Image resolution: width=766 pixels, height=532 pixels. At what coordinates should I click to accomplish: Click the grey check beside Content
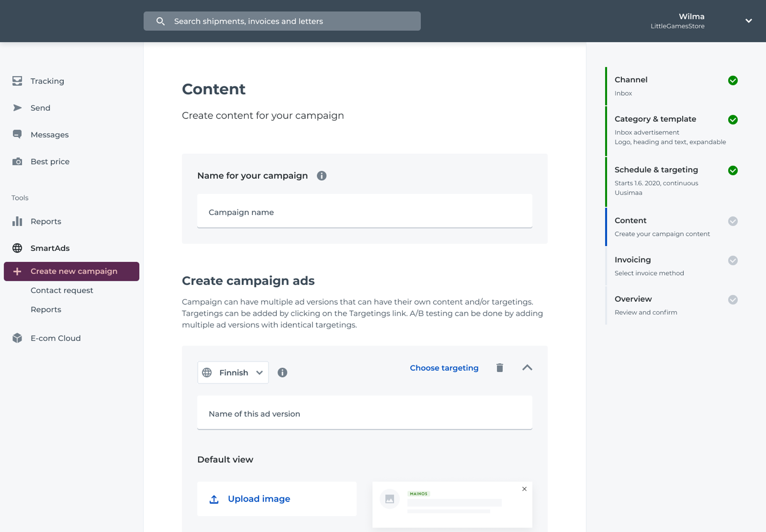(x=733, y=221)
